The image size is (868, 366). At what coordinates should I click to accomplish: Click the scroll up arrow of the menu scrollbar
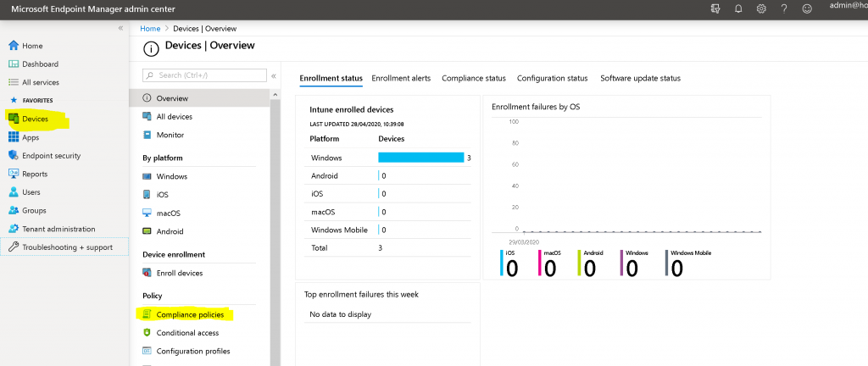[275, 95]
